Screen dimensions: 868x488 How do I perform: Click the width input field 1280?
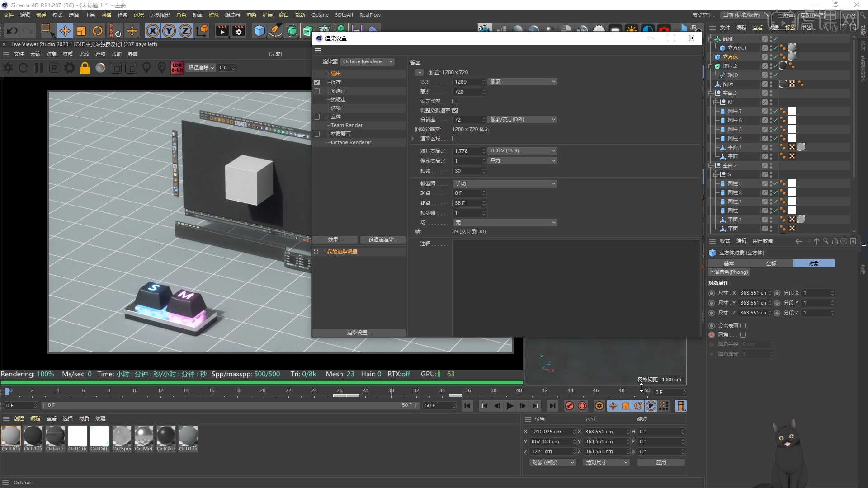click(x=469, y=82)
